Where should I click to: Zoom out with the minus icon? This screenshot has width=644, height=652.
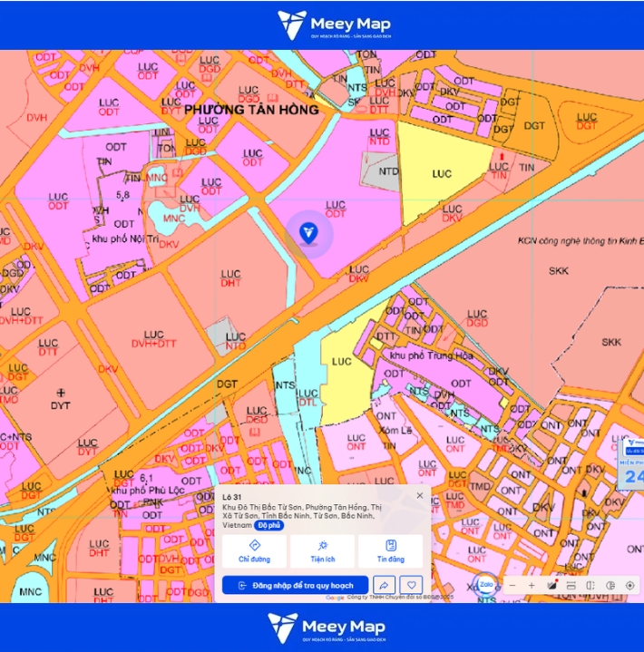512,586
